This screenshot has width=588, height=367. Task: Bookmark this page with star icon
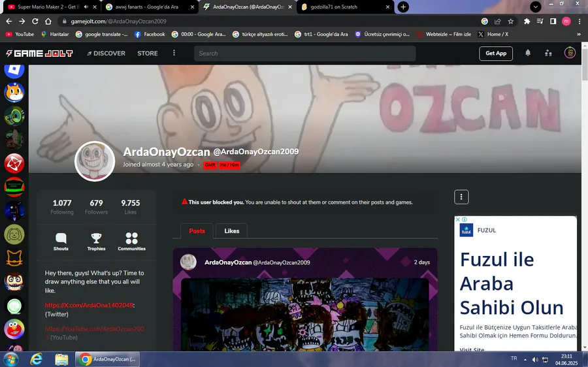coord(510,22)
